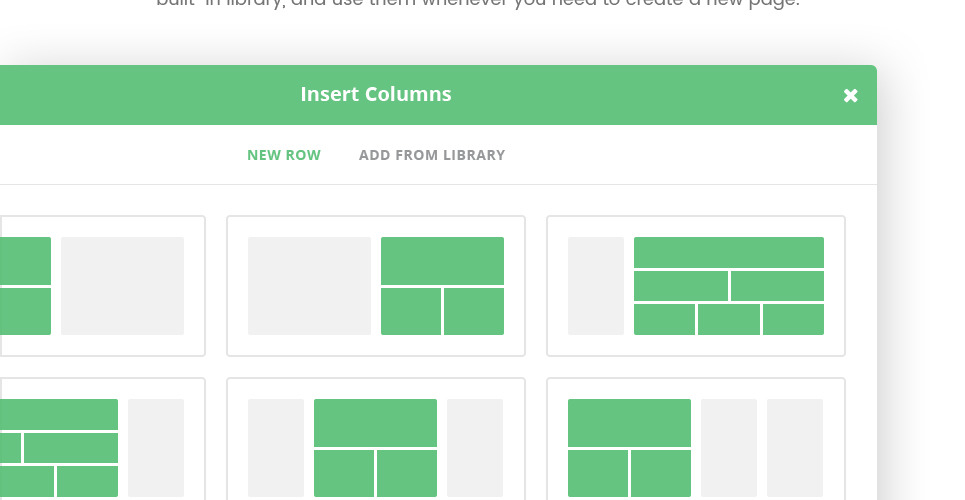
Task: Select layout with wide gray column then green blocks
Action: [x=375, y=286]
